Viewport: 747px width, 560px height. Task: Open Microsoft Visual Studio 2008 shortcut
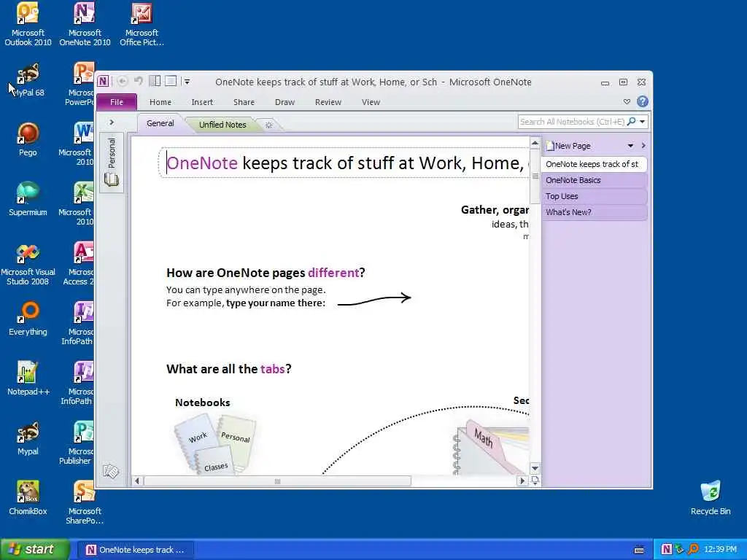coord(28,264)
